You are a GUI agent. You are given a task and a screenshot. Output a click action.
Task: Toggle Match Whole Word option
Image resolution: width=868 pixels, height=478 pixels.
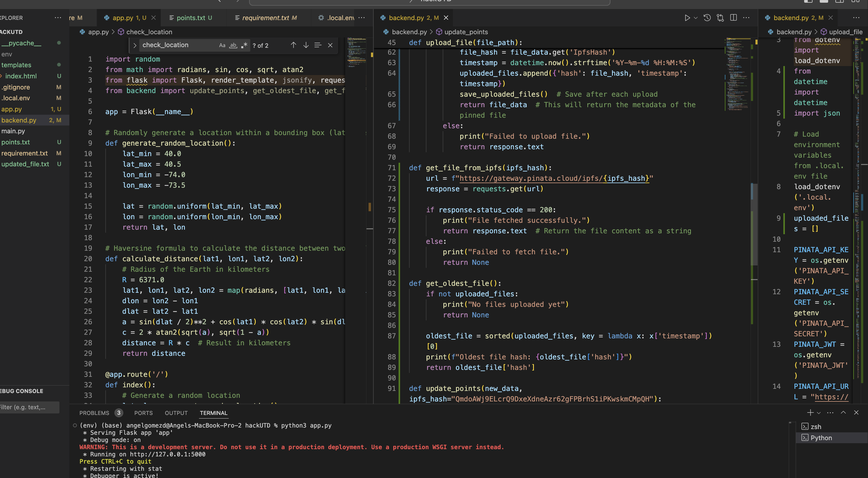click(x=233, y=45)
